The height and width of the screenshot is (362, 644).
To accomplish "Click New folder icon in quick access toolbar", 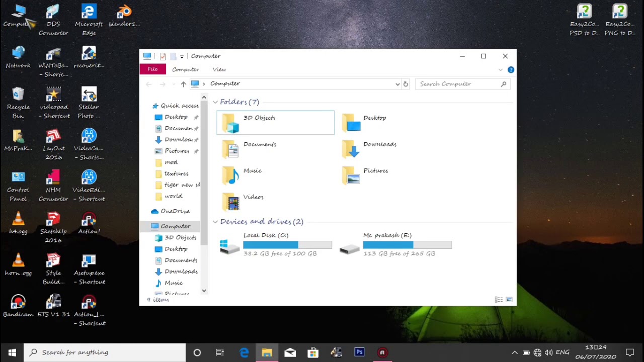I will [x=173, y=56].
